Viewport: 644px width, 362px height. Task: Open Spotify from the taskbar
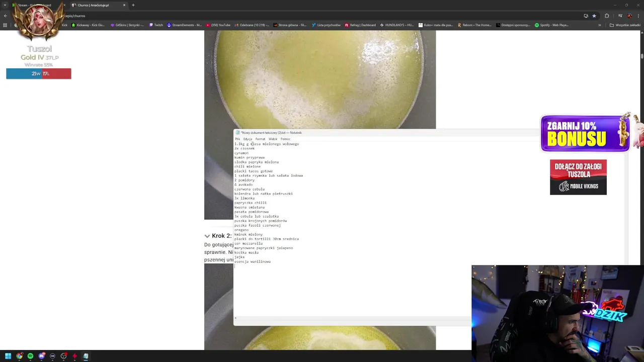[x=30, y=356]
